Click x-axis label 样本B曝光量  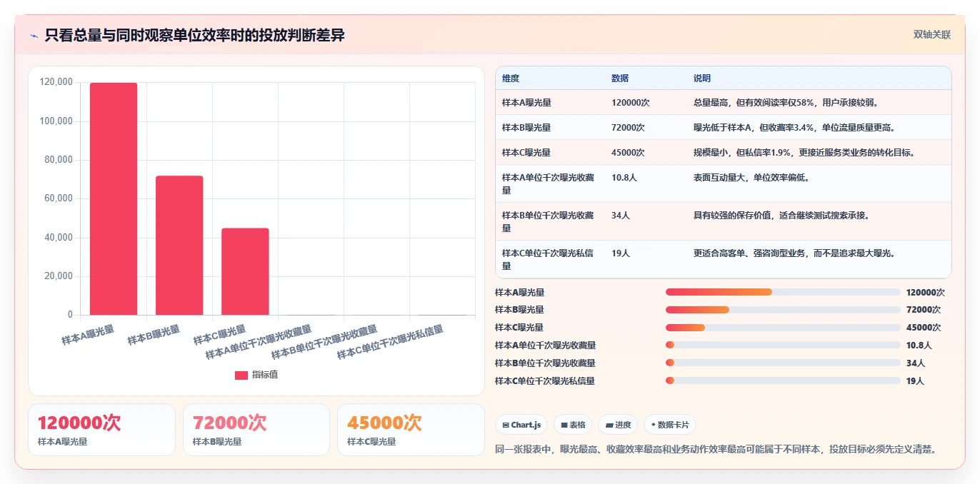pos(154,335)
